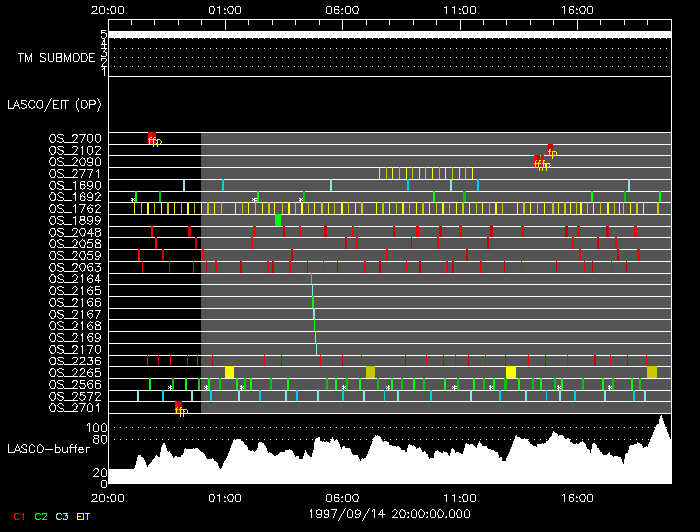Click the OS_2164 row label
Image resolution: width=700 pixels, height=532 pixels.
75,279
